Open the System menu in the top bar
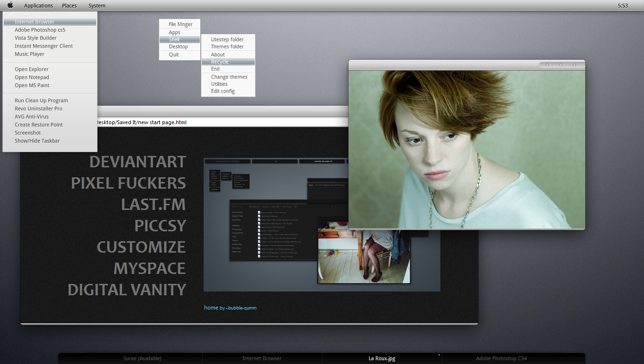The width and height of the screenshot is (644, 364). tap(97, 6)
